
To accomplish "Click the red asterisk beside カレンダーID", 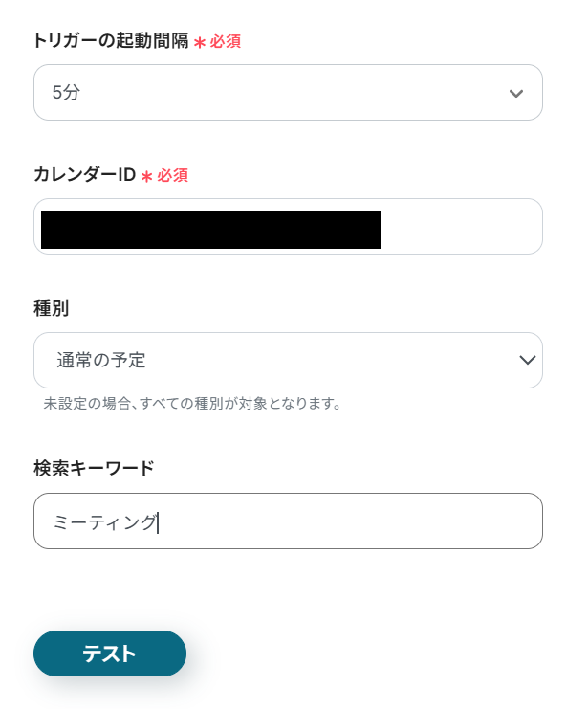I will click(146, 176).
